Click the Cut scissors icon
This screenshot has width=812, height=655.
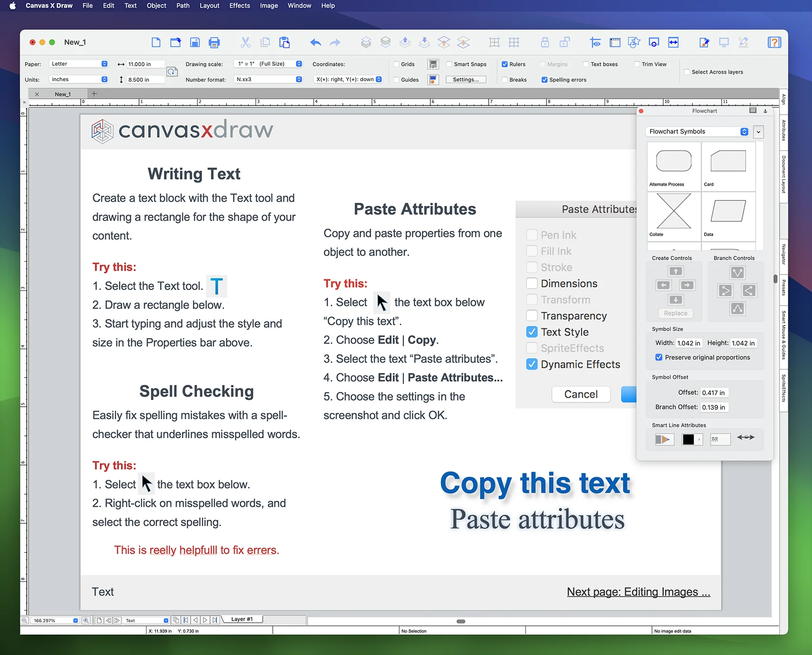click(246, 42)
